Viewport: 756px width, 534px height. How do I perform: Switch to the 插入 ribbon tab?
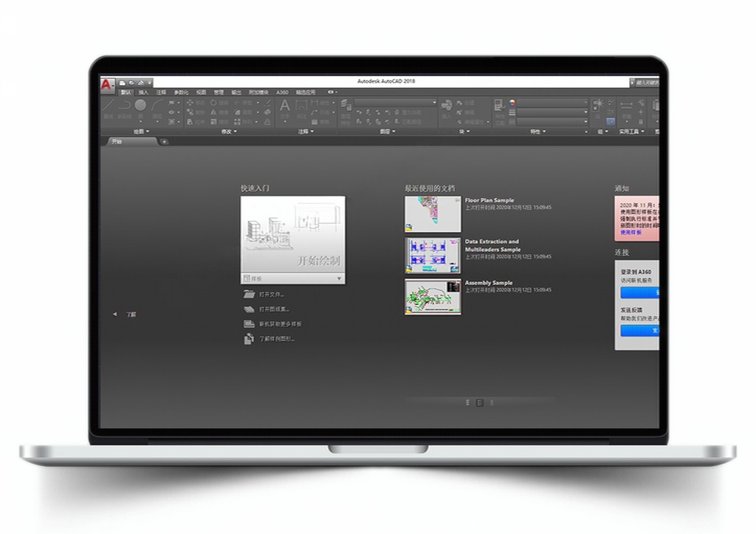pos(144,92)
